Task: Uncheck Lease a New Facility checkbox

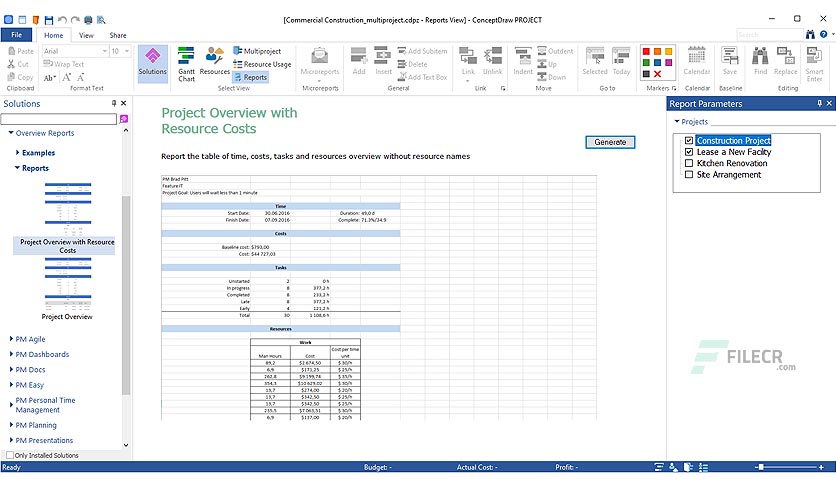Action: coord(689,152)
